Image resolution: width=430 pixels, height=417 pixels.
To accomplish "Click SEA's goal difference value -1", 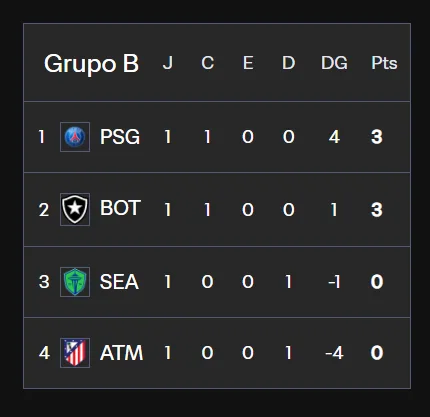I will 334,282.
